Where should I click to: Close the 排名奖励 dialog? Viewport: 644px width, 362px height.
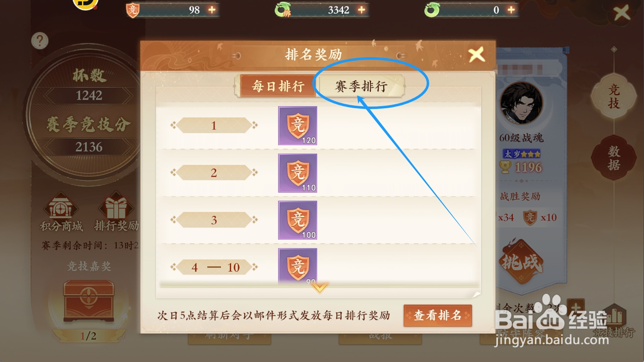(476, 54)
